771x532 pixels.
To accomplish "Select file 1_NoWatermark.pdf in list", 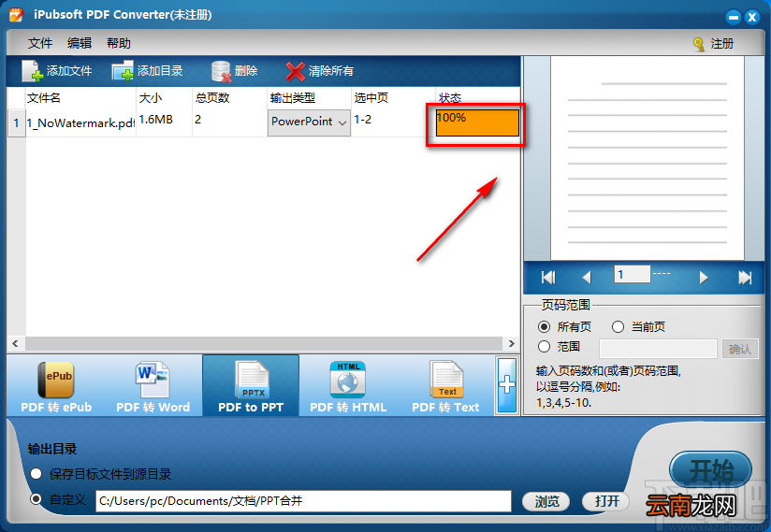I will tap(80, 122).
